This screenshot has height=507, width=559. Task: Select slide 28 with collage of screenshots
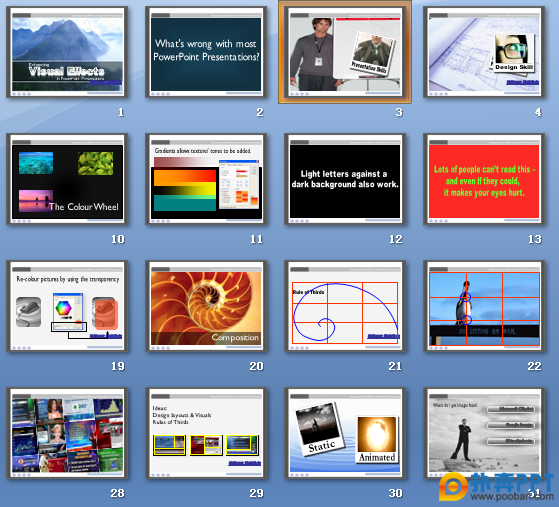pos(67,433)
